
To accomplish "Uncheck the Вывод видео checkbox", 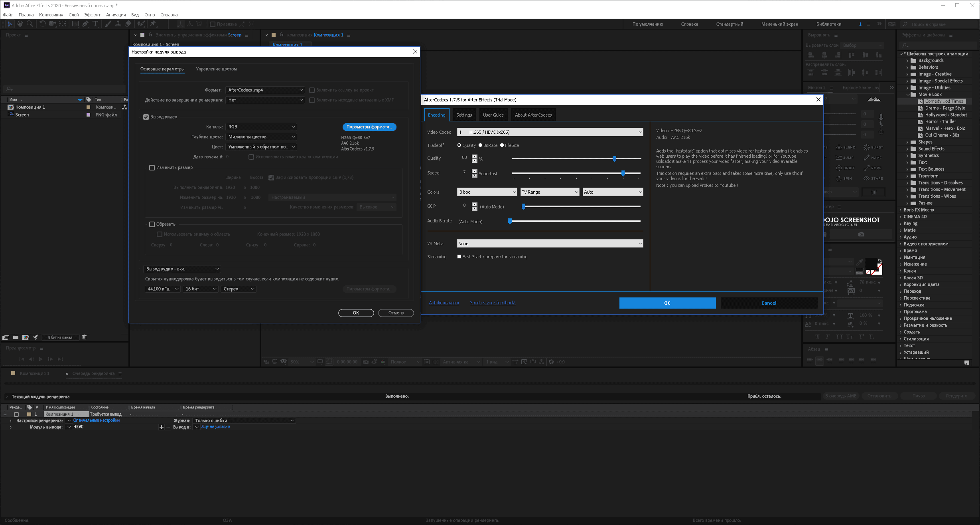I will pyautogui.click(x=146, y=117).
